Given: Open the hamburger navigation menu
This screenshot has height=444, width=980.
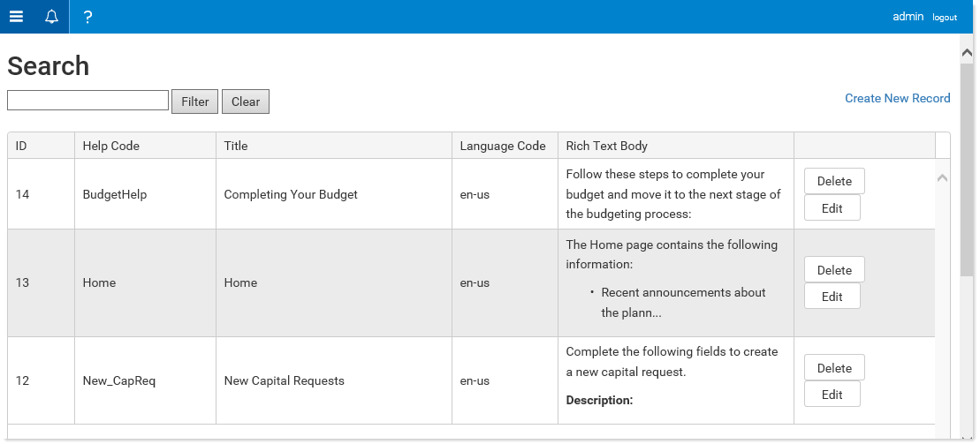Looking at the screenshot, I should click(16, 17).
